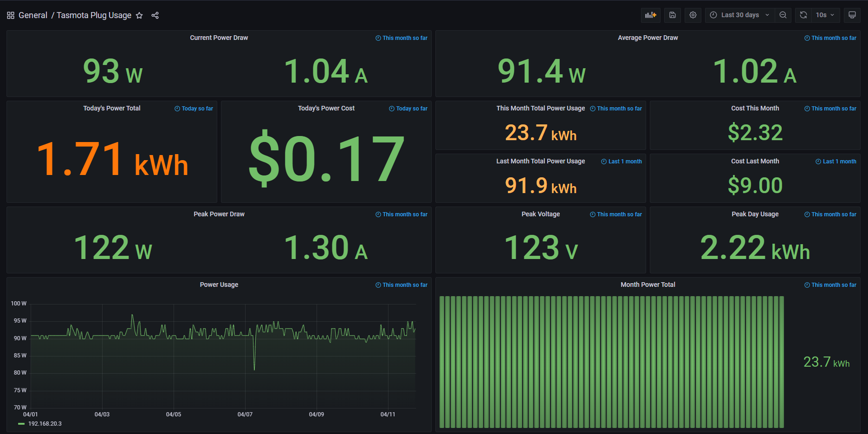Open the Current Power Draw panel menu
This screenshot has width=868, height=434.
pyautogui.click(x=219, y=38)
